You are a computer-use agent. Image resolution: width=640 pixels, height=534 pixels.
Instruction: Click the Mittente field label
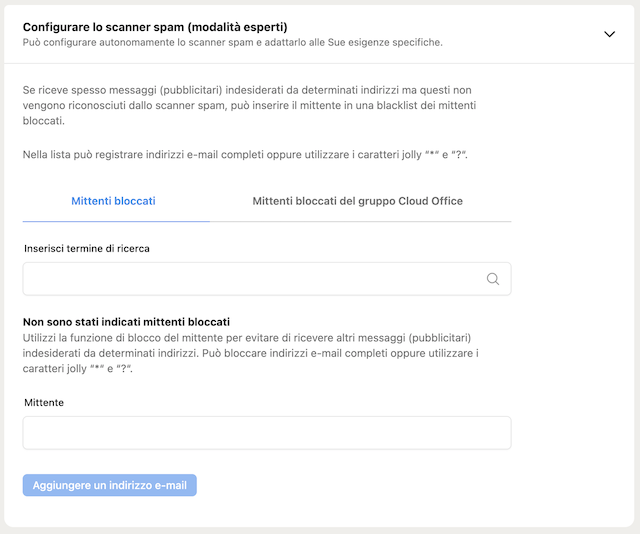click(44, 403)
